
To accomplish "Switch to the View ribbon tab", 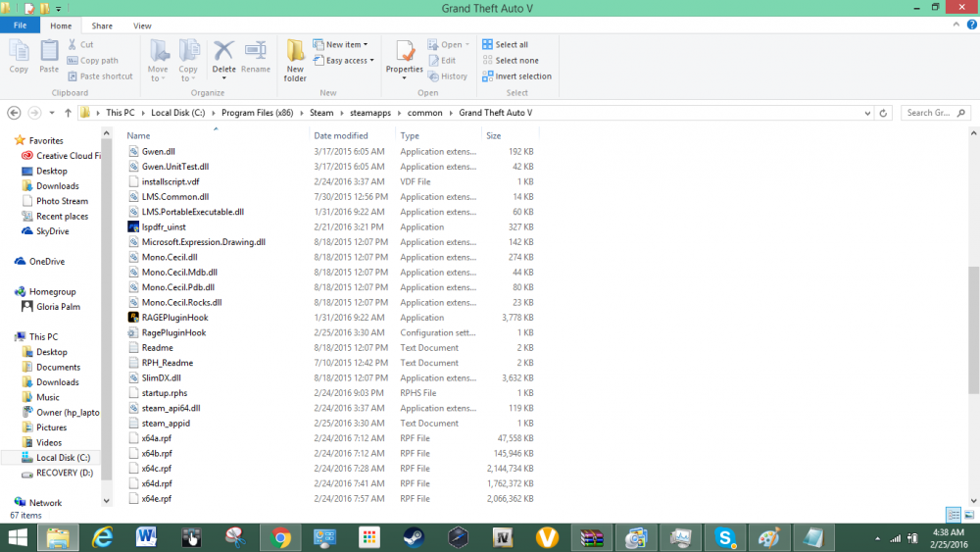I will pyautogui.click(x=142, y=25).
